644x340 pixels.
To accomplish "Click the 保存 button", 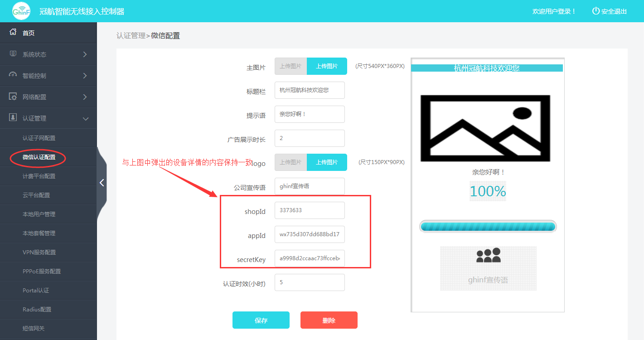I will pyautogui.click(x=261, y=320).
